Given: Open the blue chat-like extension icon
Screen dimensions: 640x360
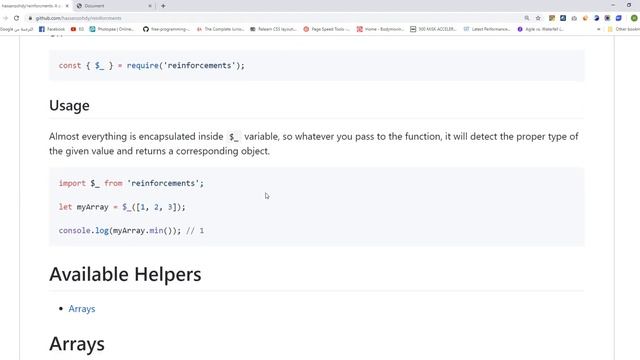Looking at the screenshot, I should point(618,18).
